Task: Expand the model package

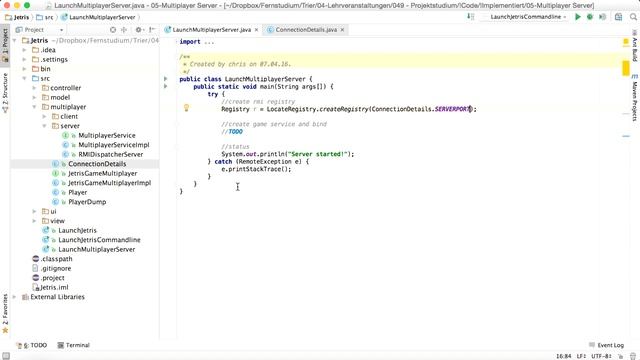Action: click(x=35, y=97)
